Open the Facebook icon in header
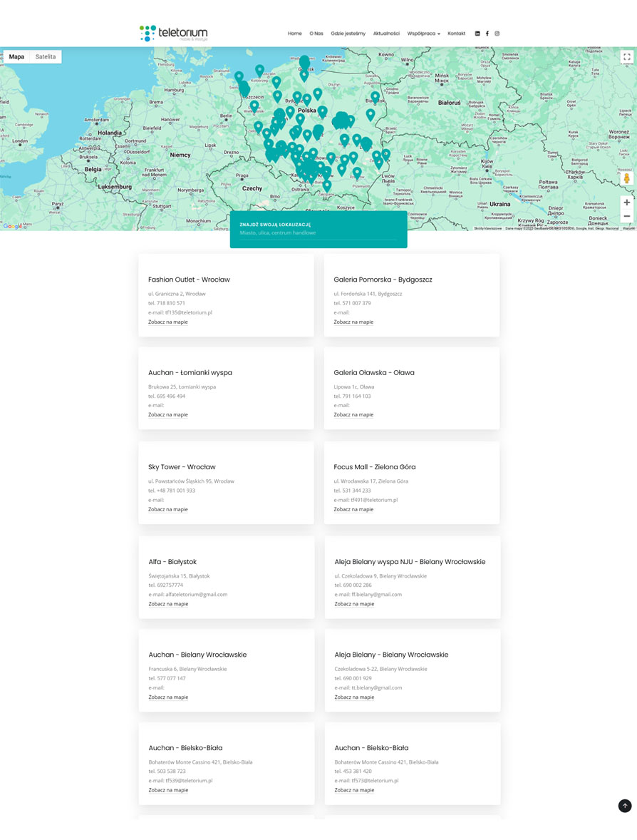The height and width of the screenshot is (840, 637). (487, 34)
